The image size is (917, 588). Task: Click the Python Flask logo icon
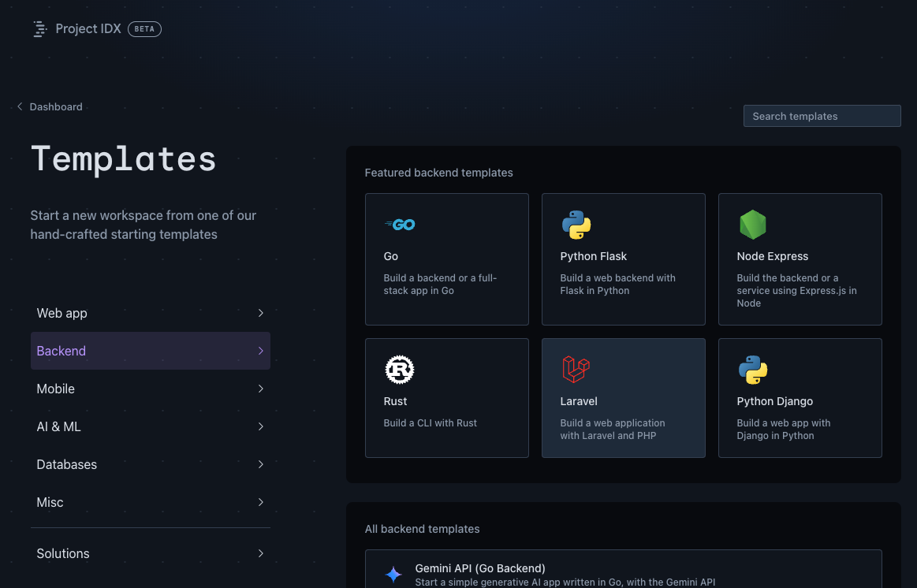coord(576,225)
